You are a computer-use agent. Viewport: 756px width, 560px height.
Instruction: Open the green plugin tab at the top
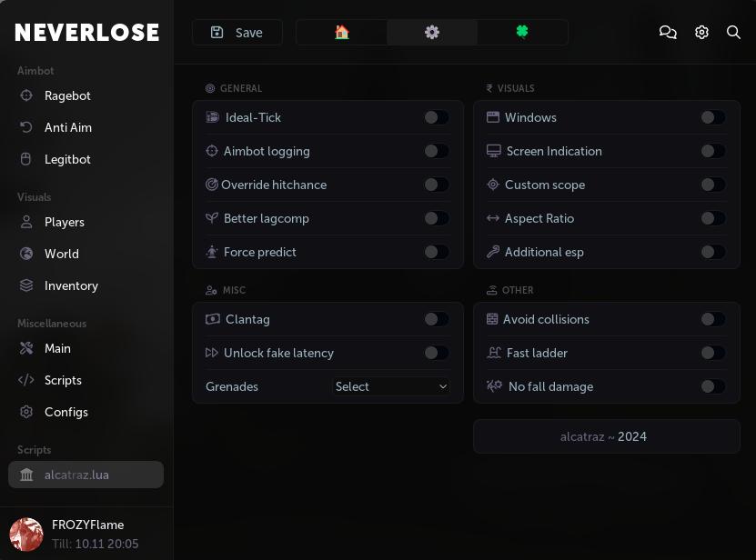pyautogui.click(x=522, y=32)
